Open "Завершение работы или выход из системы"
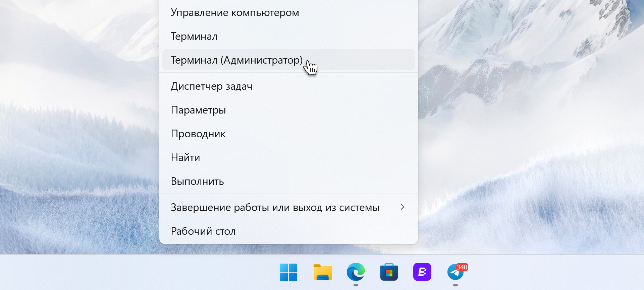 click(x=275, y=208)
